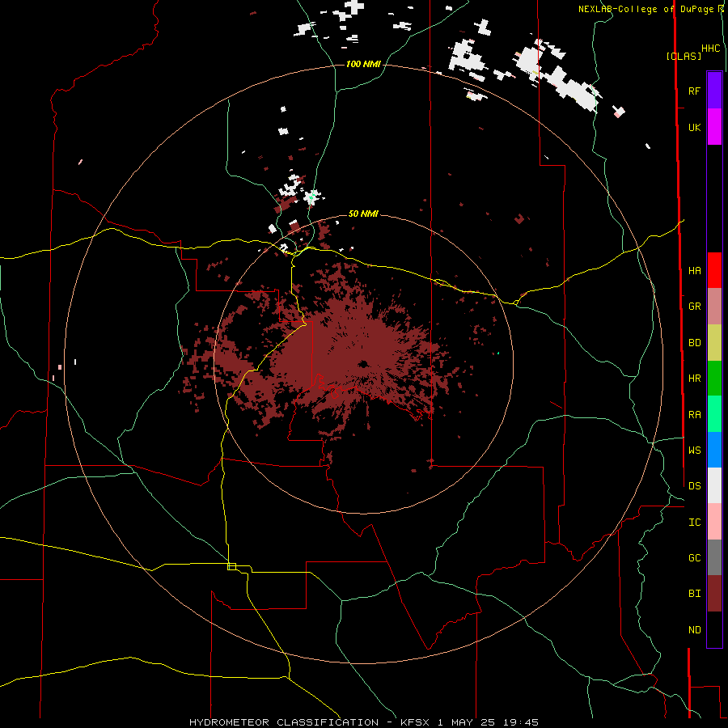728x728 pixels.
Task: Click the 19:45 timestamp in footer
Action: pos(519,722)
